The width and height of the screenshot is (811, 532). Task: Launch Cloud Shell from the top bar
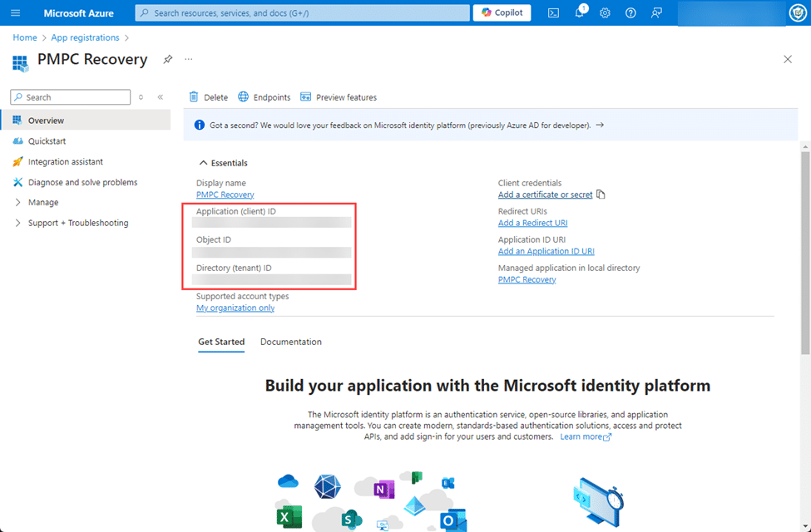pyautogui.click(x=553, y=12)
